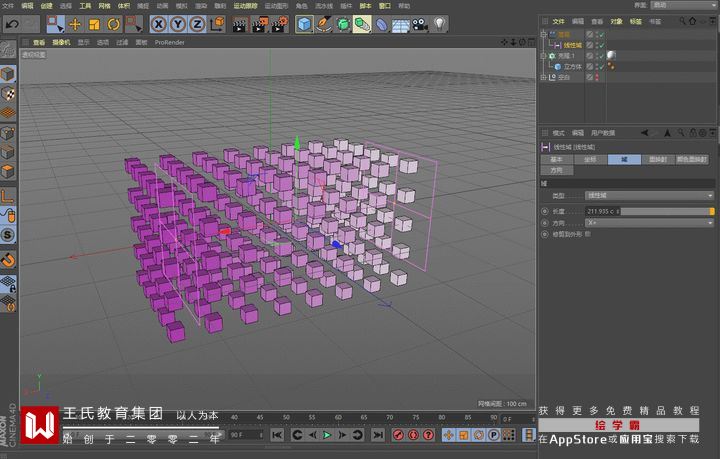The width and height of the screenshot is (720, 459).
Task: Click the coordinate system icon
Action: point(217,24)
